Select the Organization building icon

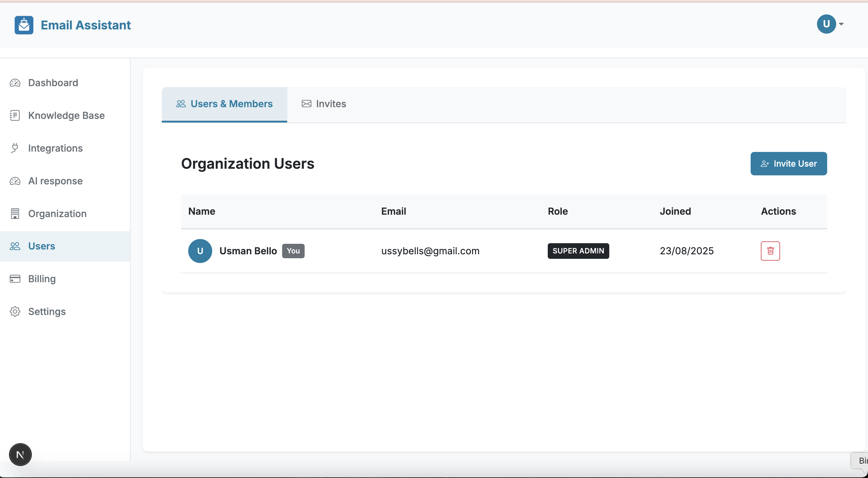pyautogui.click(x=15, y=214)
